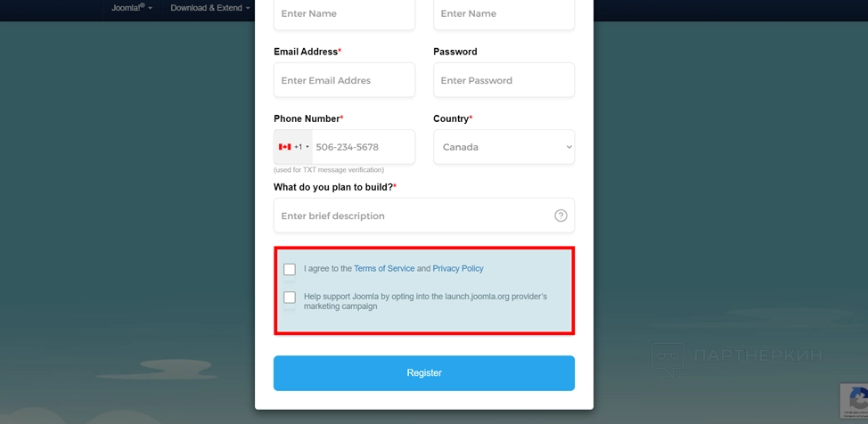The width and height of the screenshot is (868, 424).
Task: Click the Partnerkin speech-bubble watermark logo
Action: pyautogui.click(x=667, y=356)
